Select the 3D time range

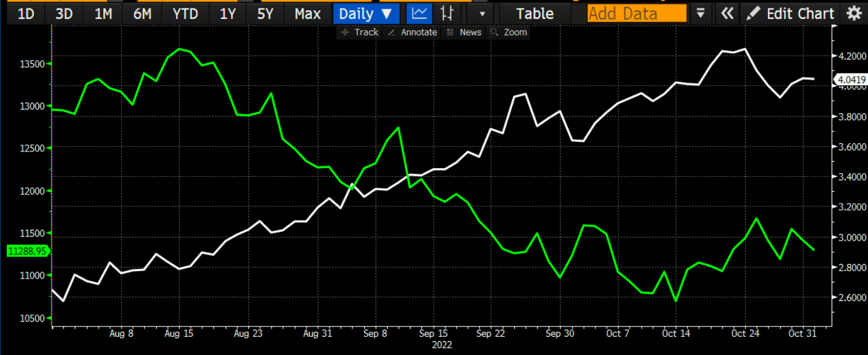point(64,14)
